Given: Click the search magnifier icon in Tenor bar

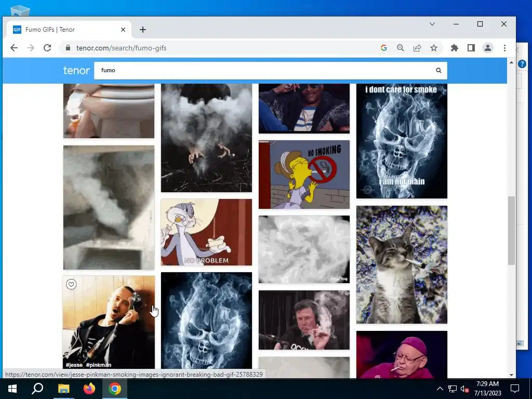Looking at the screenshot, I should (438, 70).
